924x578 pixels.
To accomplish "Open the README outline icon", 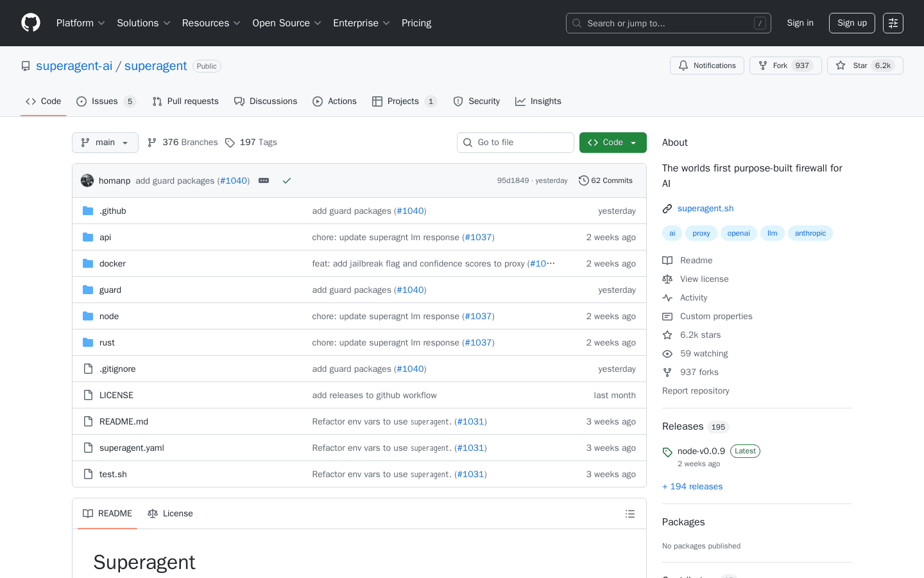I will (x=630, y=514).
